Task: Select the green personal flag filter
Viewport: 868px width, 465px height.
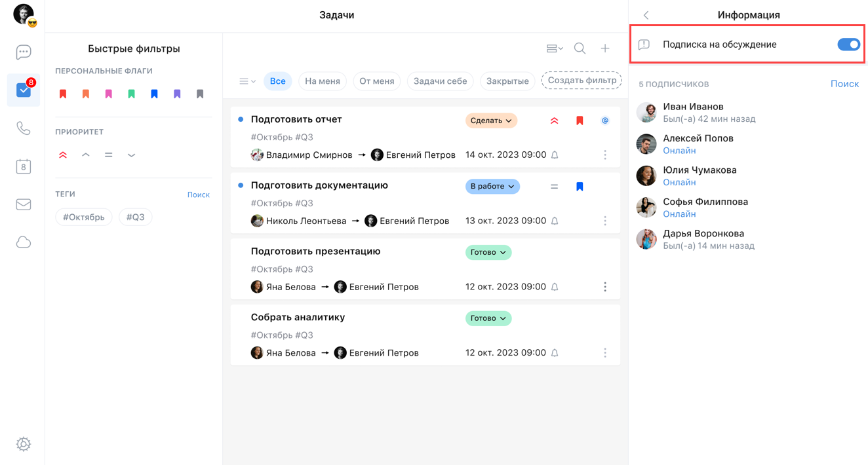Action: click(x=131, y=94)
